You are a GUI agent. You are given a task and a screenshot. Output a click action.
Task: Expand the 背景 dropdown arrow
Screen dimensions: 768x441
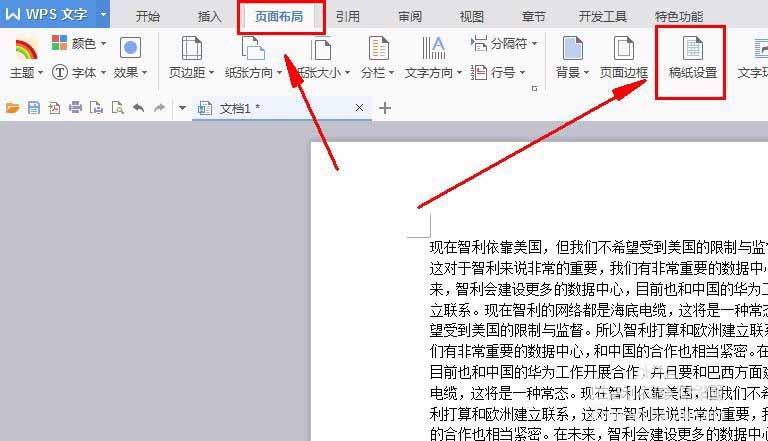[586, 73]
